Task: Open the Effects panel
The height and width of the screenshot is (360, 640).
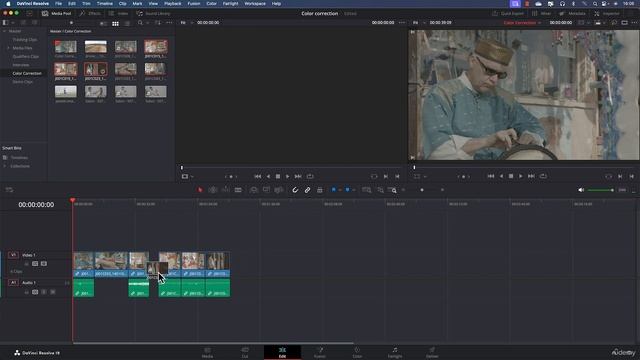Action: (x=90, y=13)
